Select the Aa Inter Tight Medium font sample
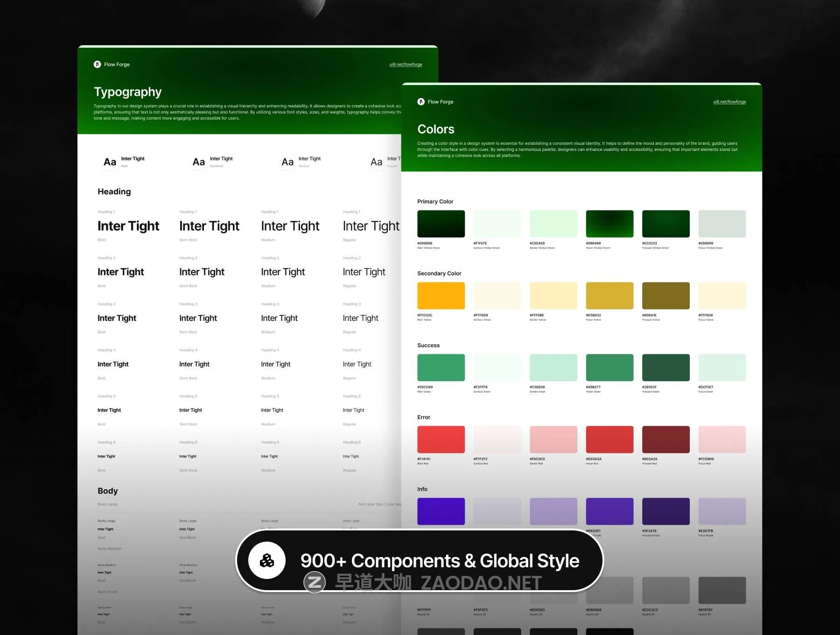This screenshot has width=840, height=635. (x=301, y=162)
